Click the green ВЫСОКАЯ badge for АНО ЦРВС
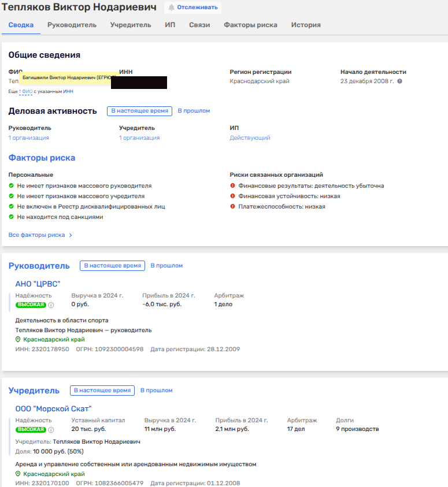448x487 pixels. [x=31, y=304]
